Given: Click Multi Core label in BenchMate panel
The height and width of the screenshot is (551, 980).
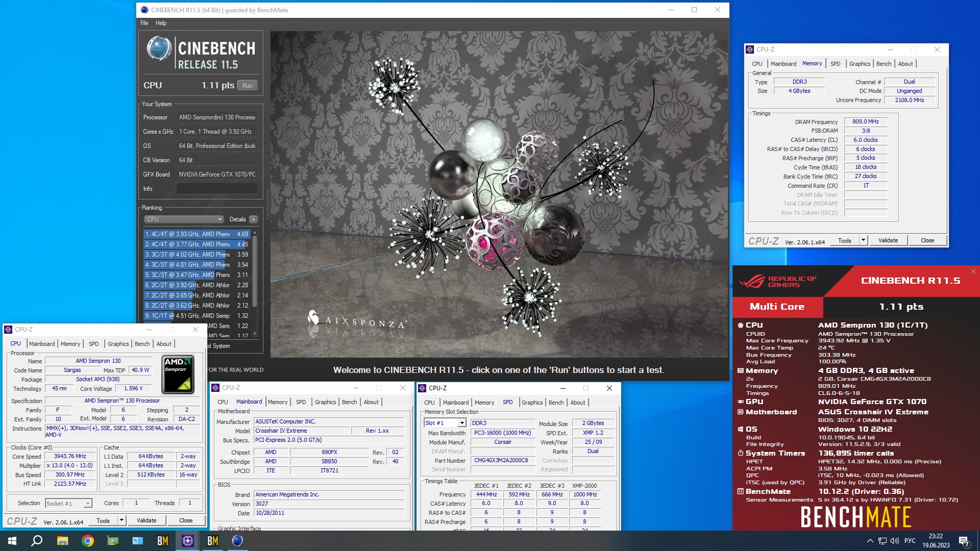Looking at the screenshot, I should 777,307.
